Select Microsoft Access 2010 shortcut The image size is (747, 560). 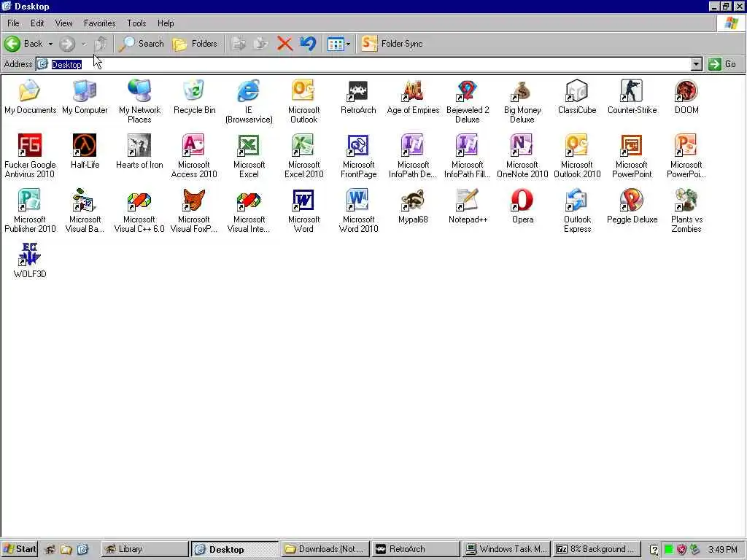pyautogui.click(x=194, y=156)
